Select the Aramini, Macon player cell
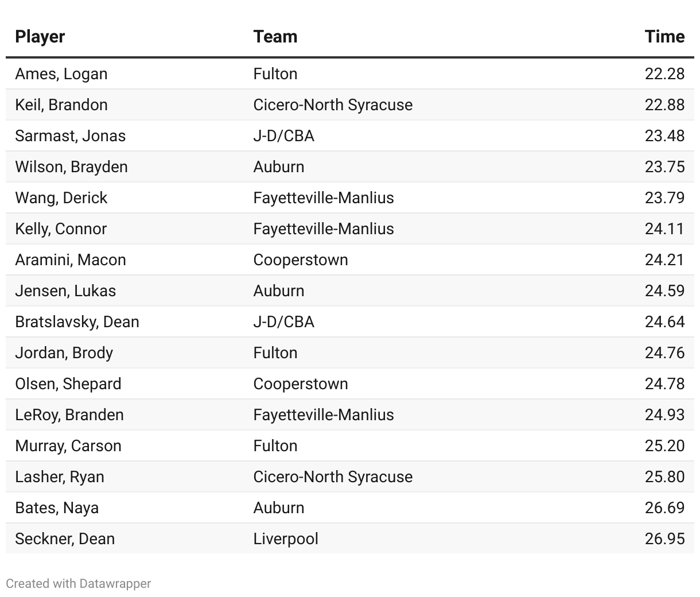700x597 pixels. pyautogui.click(x=71, y=260)
